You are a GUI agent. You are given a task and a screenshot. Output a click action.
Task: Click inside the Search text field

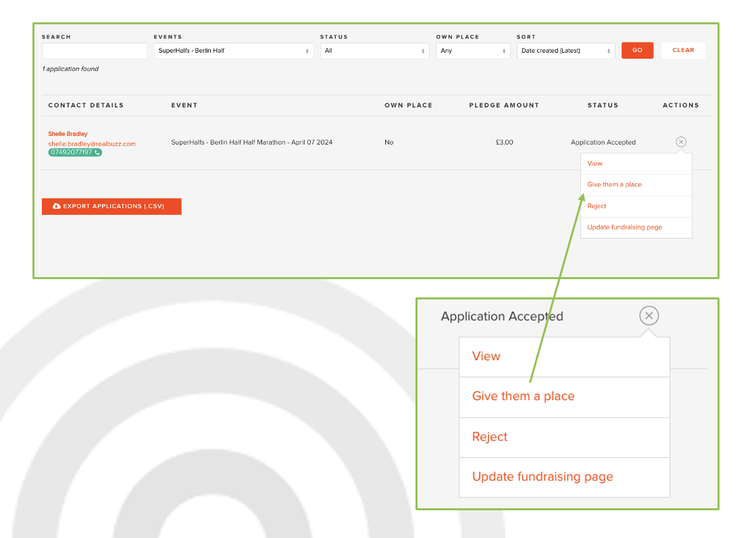(x=94, y=50)
